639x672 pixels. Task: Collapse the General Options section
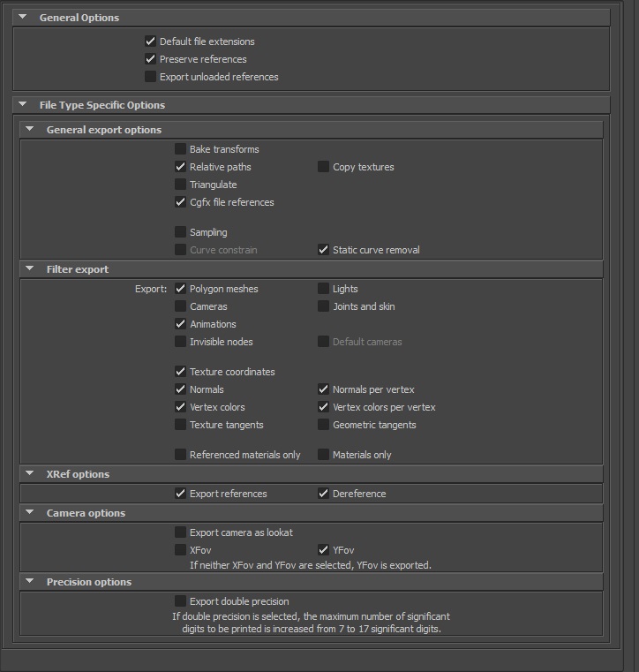coord(22,18)
